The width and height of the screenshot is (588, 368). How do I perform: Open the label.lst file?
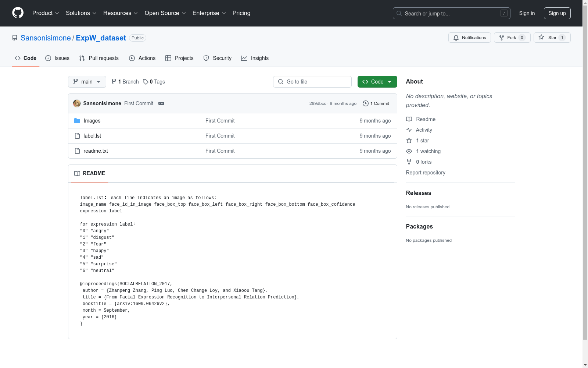(92, 136)
